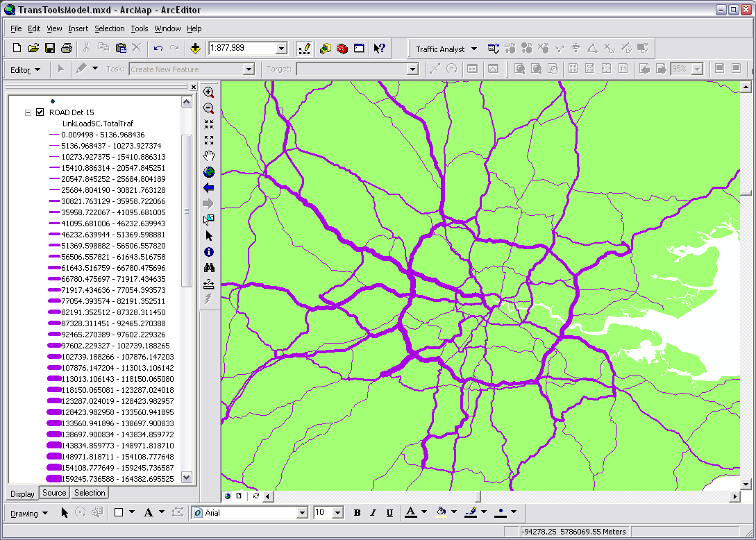Open the Traffic Analyst dropdown menu
The width and height of the screenshot is (756, 540).
446,49
